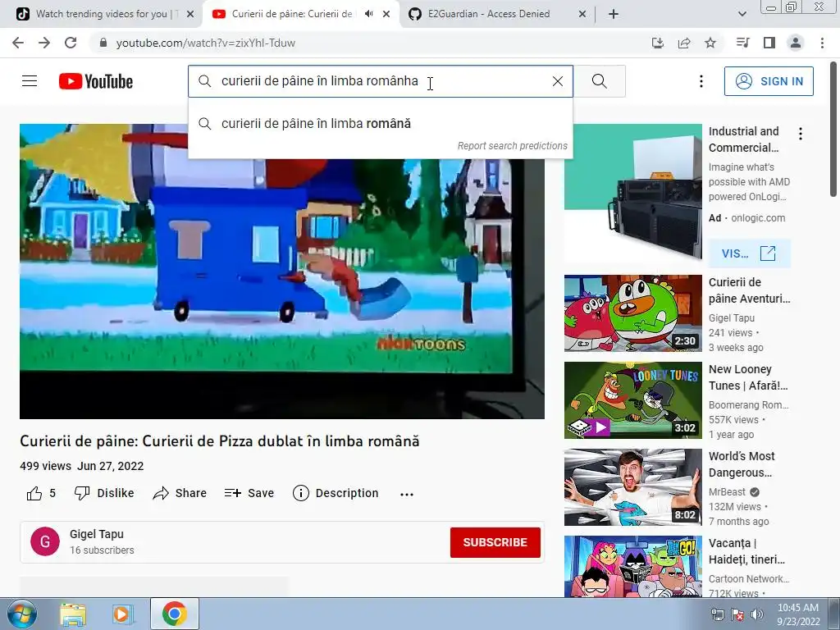Open more actions ellipsis under the video
This screenshot has height=630, width=840.
407,494
